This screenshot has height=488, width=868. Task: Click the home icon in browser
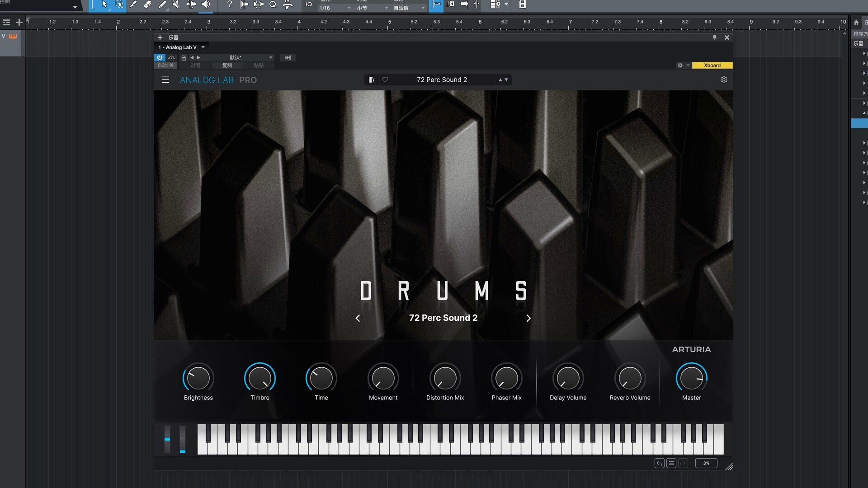coord(856,22)
